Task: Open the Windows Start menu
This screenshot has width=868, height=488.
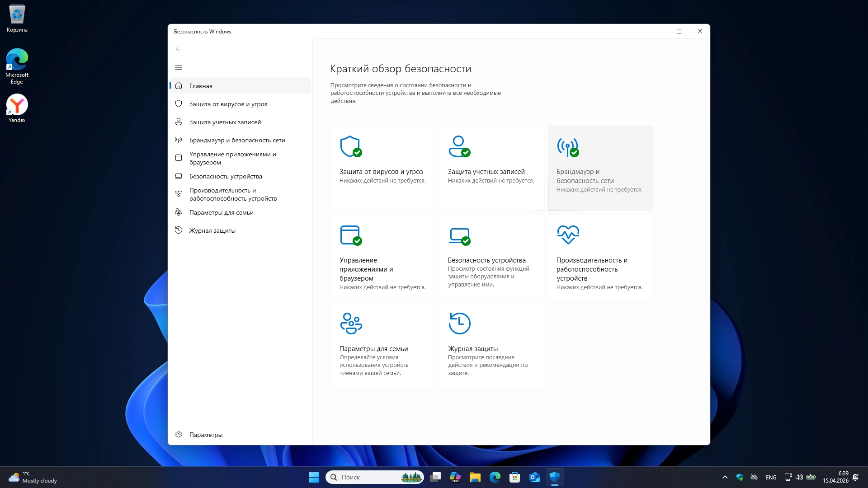Action: (x=314, y=477)
